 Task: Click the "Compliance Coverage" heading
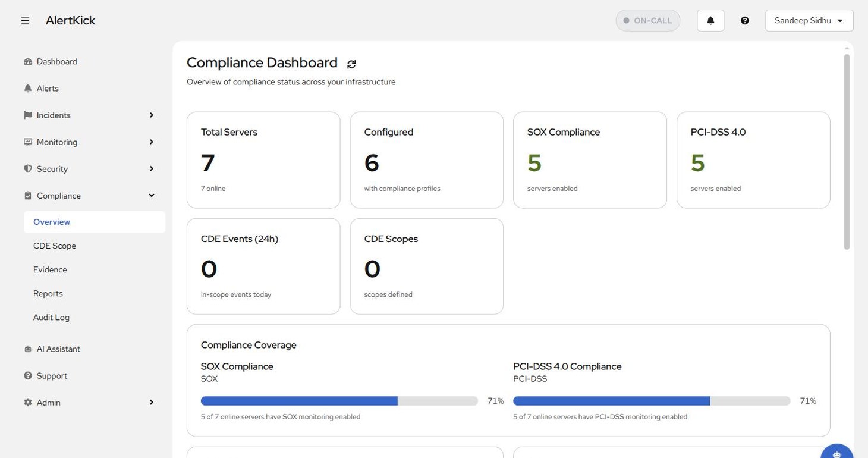[249, 345]
